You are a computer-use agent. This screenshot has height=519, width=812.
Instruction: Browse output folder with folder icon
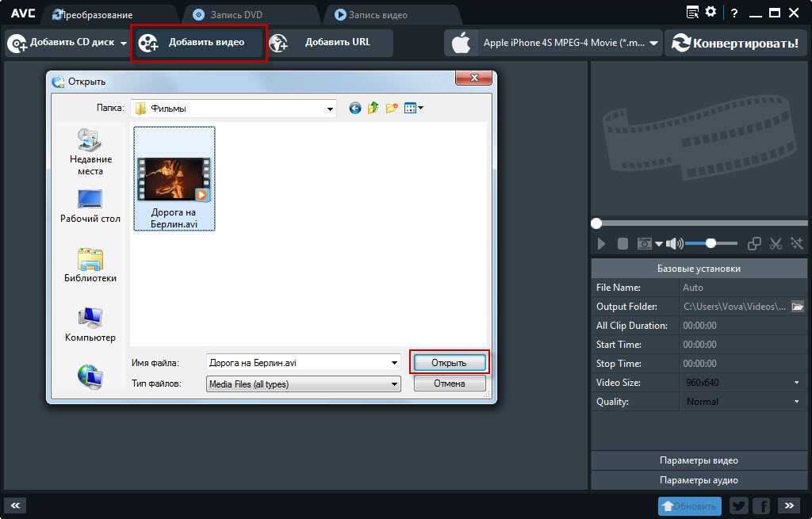click(798, 306)
